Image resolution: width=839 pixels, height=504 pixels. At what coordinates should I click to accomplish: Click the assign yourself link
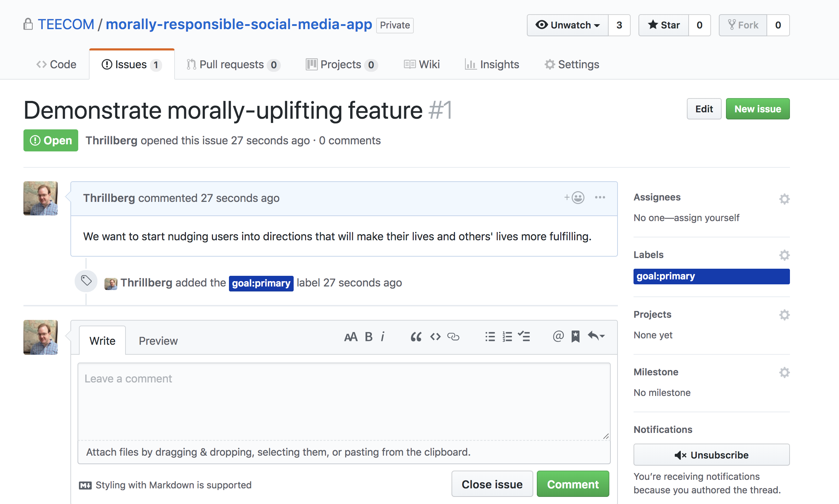tap(707, 218)
